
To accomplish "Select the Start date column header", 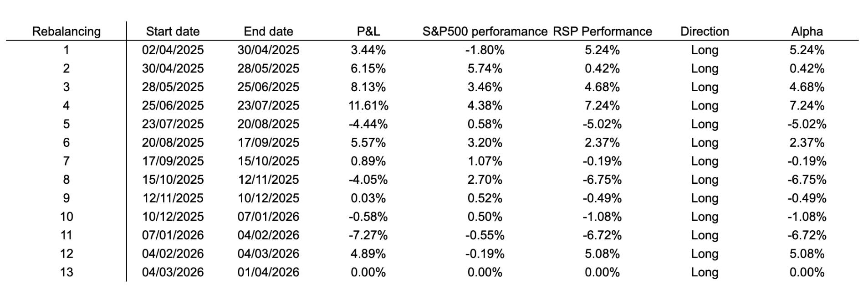I will [173, 31].
